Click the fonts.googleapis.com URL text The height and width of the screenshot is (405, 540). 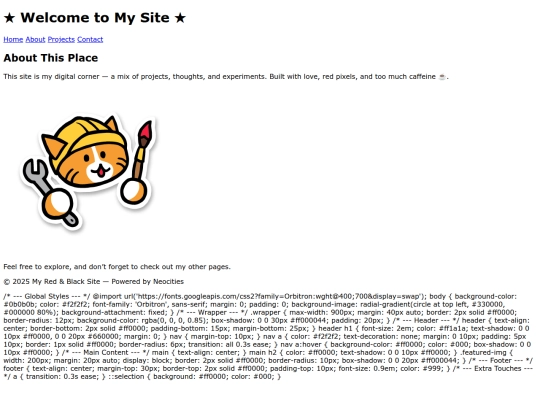coord(279,297)
